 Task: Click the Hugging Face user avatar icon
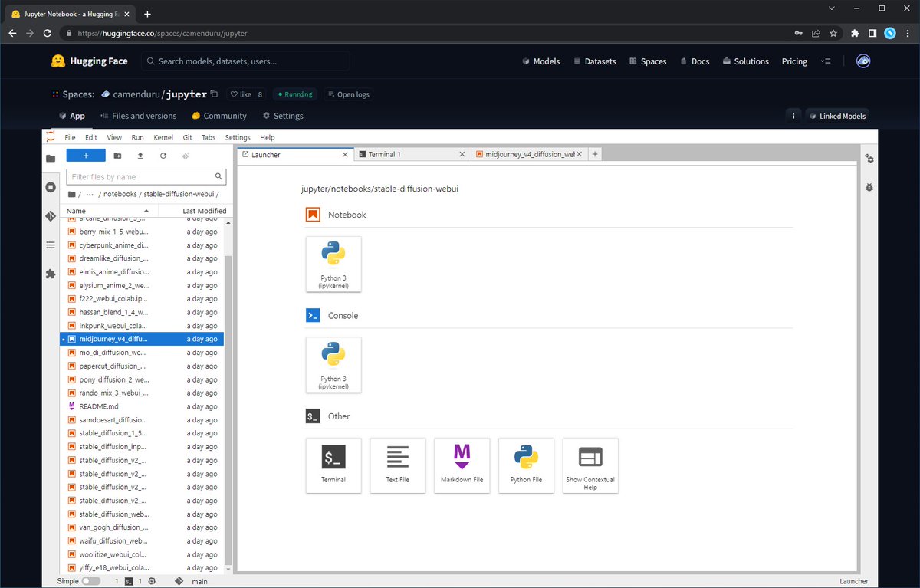(863, 61)
